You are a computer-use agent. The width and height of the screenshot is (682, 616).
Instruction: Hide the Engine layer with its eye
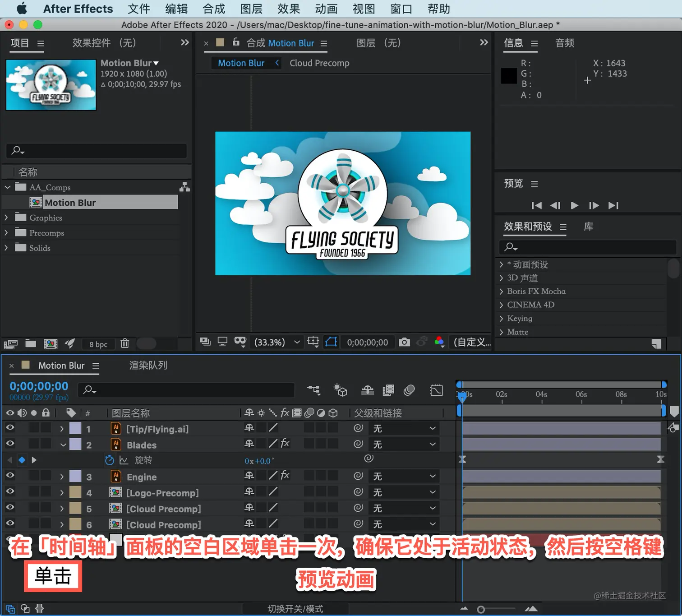pyautogui.click(x=10, y=475)
